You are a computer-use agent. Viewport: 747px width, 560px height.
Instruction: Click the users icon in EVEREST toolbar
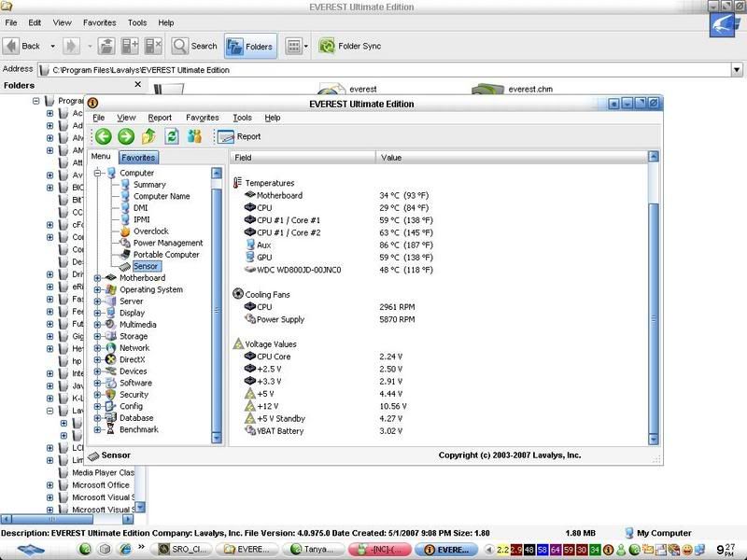[195, 136]
